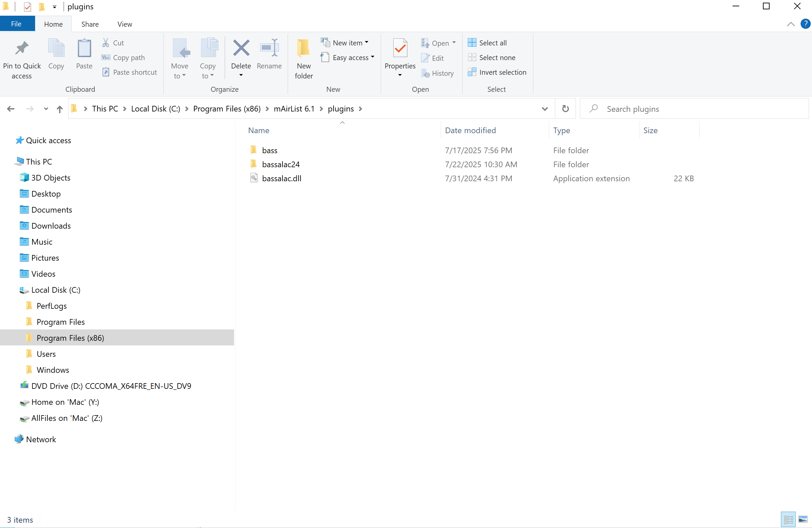Select DVD Drive (D:) in sidebar

(111, 386)
